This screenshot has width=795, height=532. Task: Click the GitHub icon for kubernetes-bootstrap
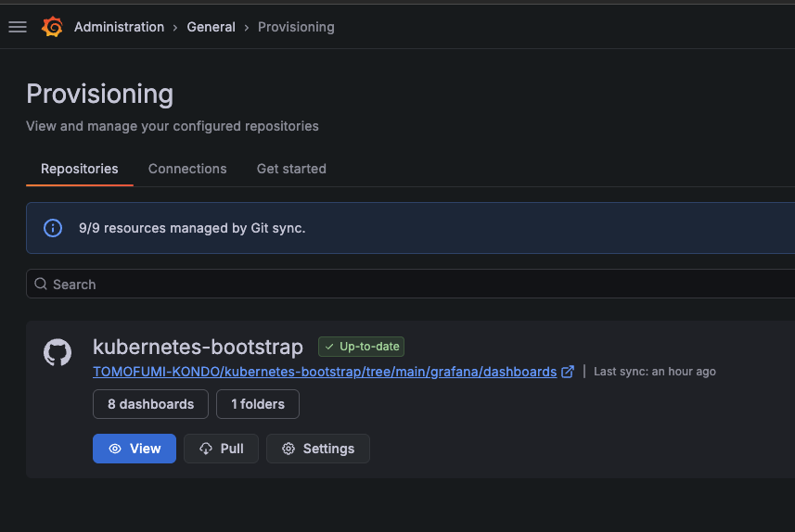[58, 353]
